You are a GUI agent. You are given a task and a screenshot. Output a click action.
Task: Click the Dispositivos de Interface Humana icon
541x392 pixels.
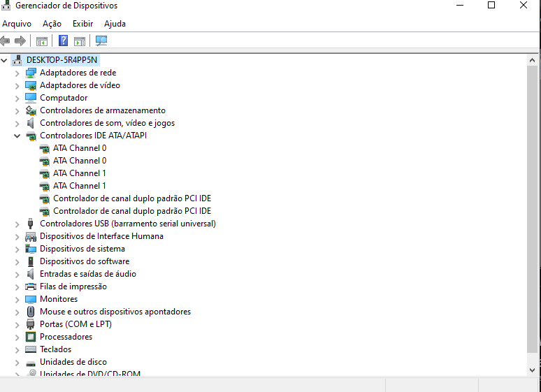(x=31, y=236)
